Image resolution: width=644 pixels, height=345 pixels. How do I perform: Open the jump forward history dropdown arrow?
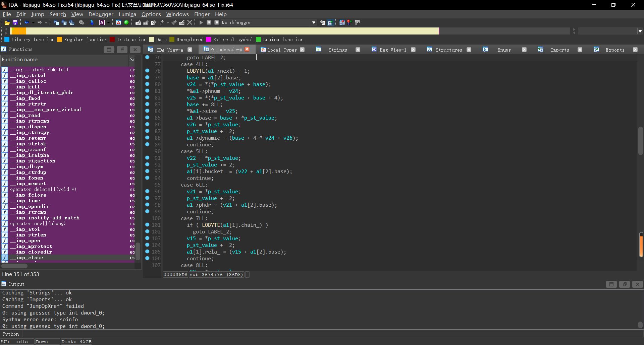pos(46,22)
